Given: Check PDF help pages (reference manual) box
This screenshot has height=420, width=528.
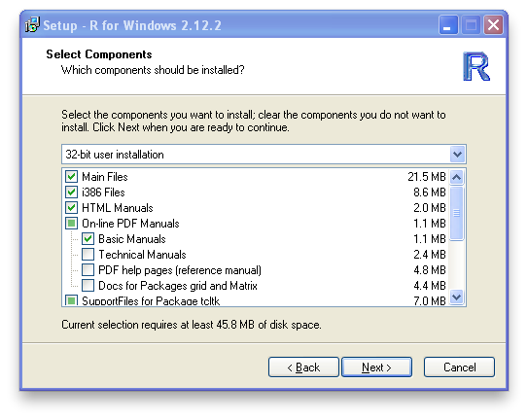Looking at the screenshot, I should point(88,269).
